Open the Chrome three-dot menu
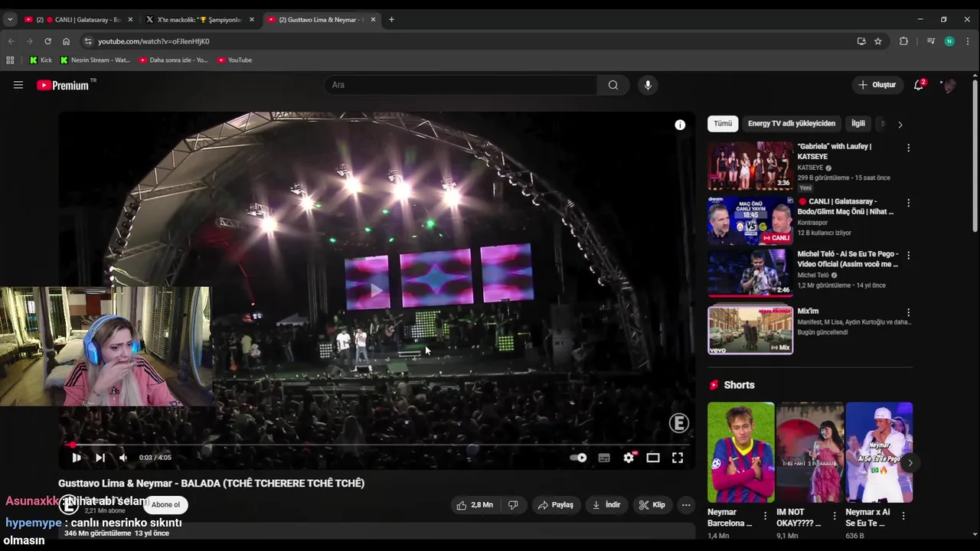 click(x=968, y=41)
